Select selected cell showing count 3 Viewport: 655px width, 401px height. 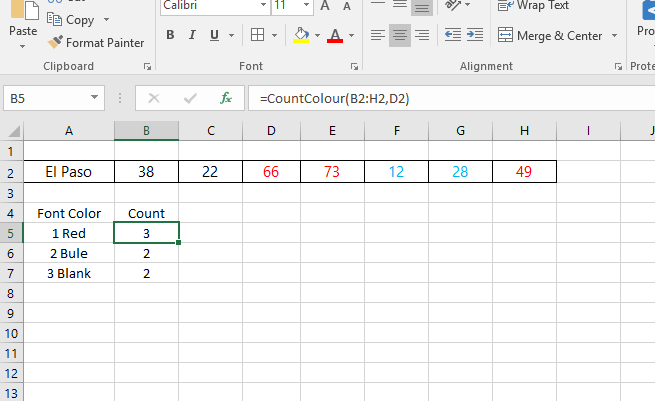tap(146, 233)
